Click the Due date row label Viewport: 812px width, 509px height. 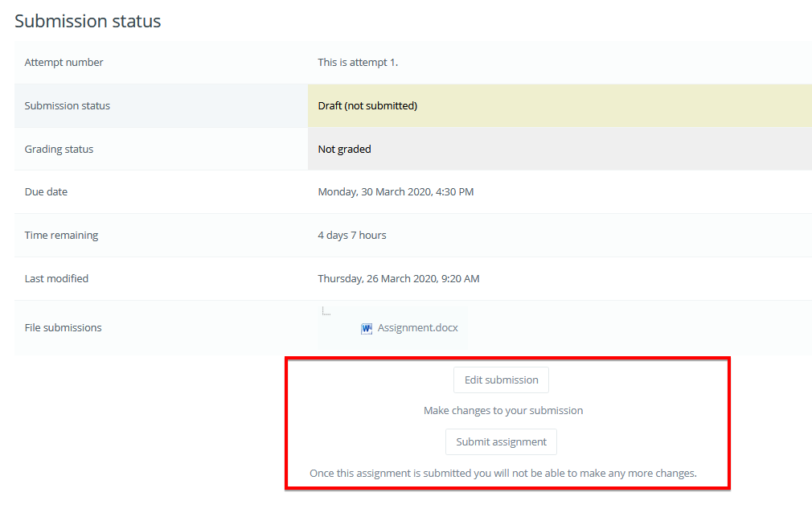(x=46, y=192)
